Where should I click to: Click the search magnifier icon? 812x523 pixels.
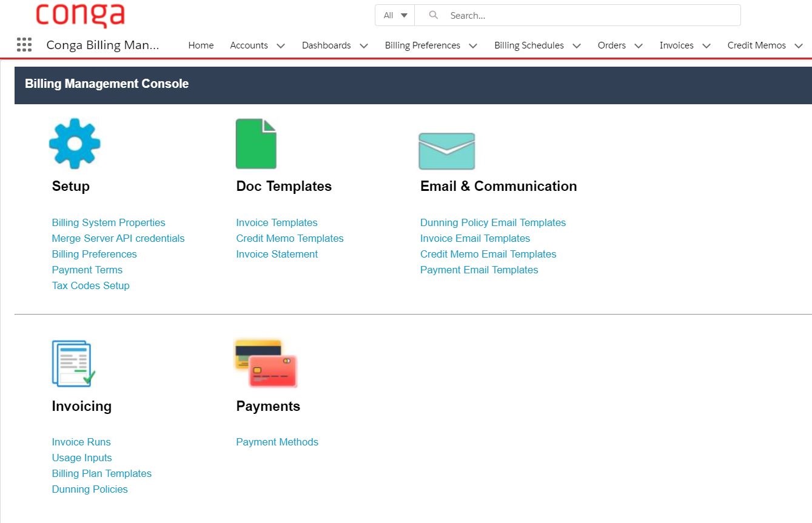pyautogui.click(x=432, y=15)
